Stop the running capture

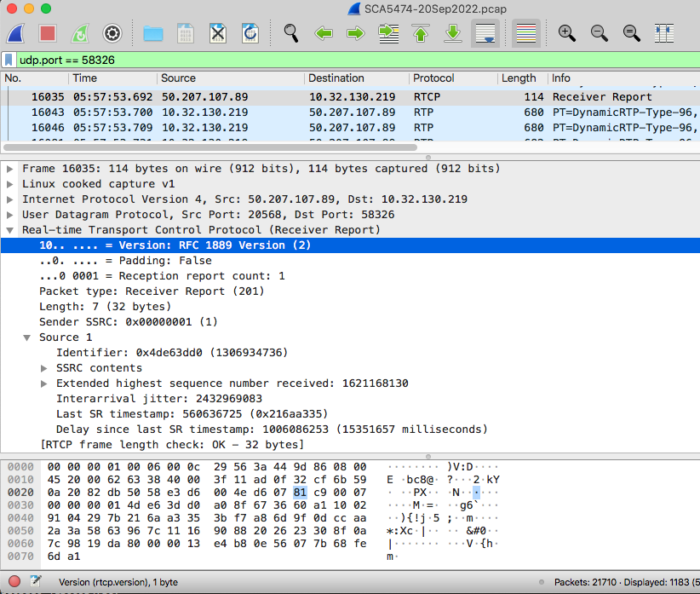coord(47,32)
